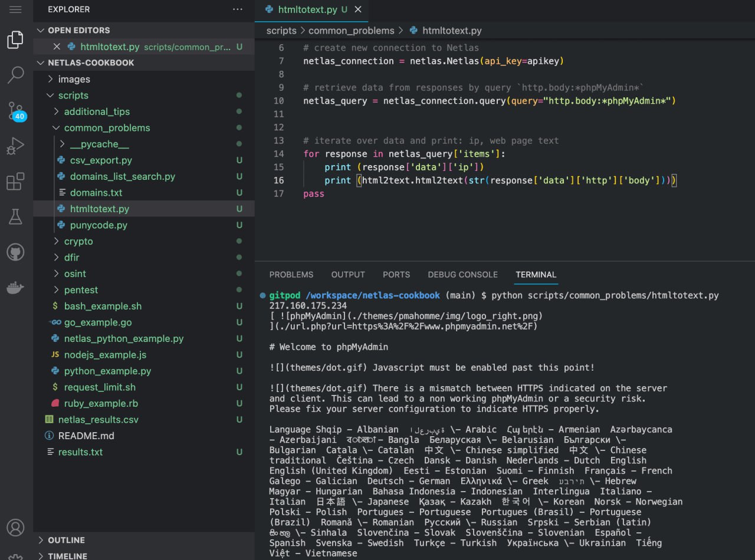Screen dimensions: 755x560
Task: Click terminal IP 217.160.175.234
Action: point(308,306)
